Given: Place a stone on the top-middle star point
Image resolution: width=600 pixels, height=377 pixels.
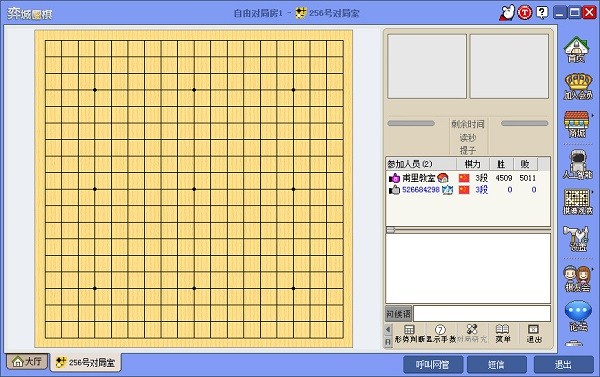Looking at the screenshot, I should pyautogui.click(x=194, y=90).
